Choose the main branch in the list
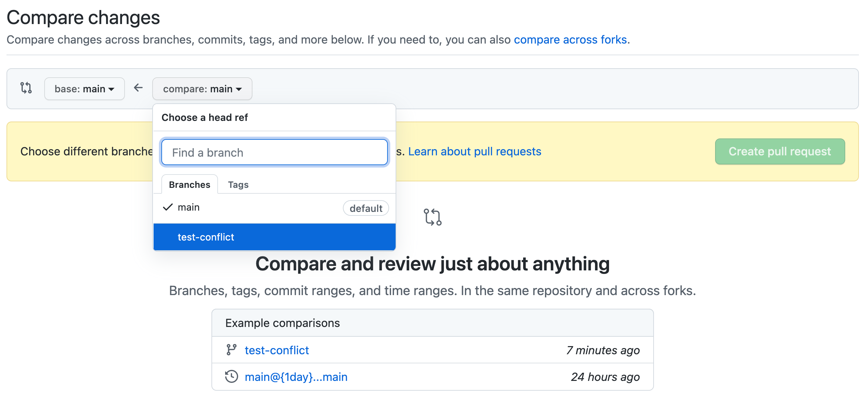The height and width of the screenshot is (403, 868). coord(274,208)
